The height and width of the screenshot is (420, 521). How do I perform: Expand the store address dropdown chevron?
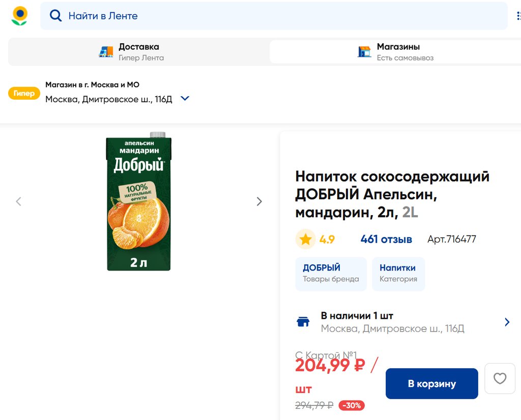185,99
